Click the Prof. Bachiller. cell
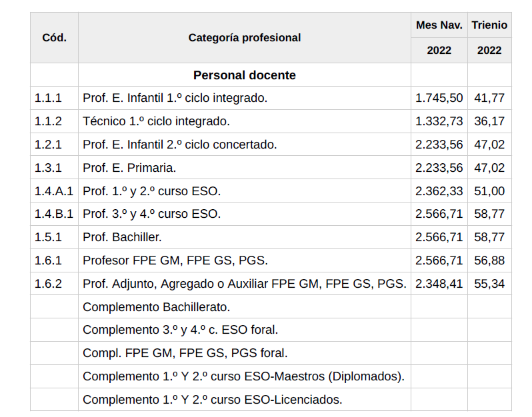This screenshot has height=417, width=532. (x=122, y=237)
